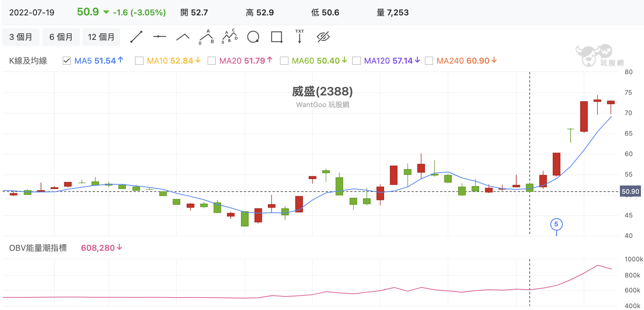Switch chart range to 3 個月
The height and width of the screenshot is (310, 644).
click(21, 37)
